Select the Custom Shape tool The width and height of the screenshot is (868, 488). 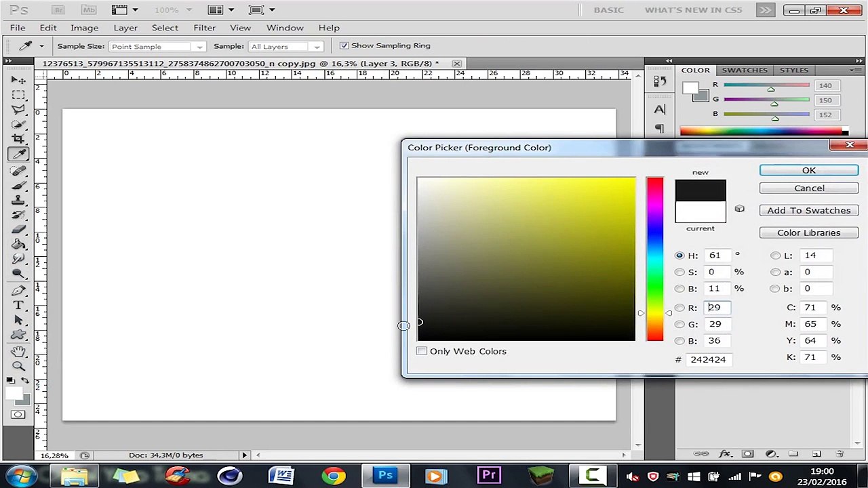[x=18, y=335]
